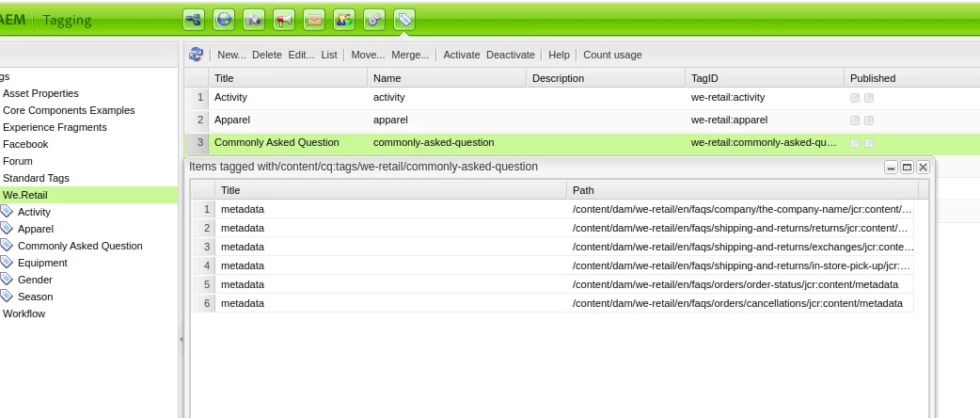
Task: Open Help from the tag toolbar
Action: [559, 55]
